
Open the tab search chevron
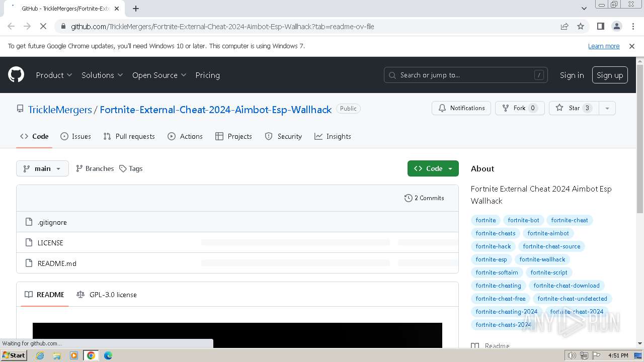584,9
